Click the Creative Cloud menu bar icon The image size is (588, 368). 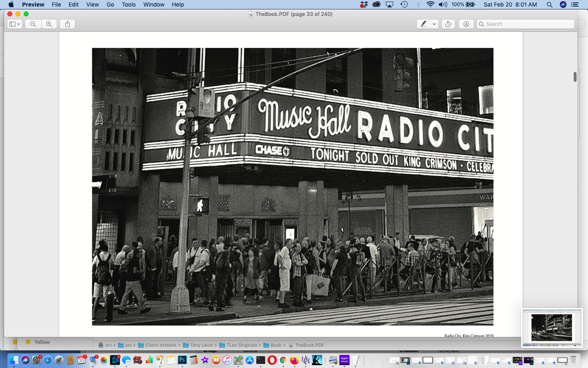[x=376, y=4]
